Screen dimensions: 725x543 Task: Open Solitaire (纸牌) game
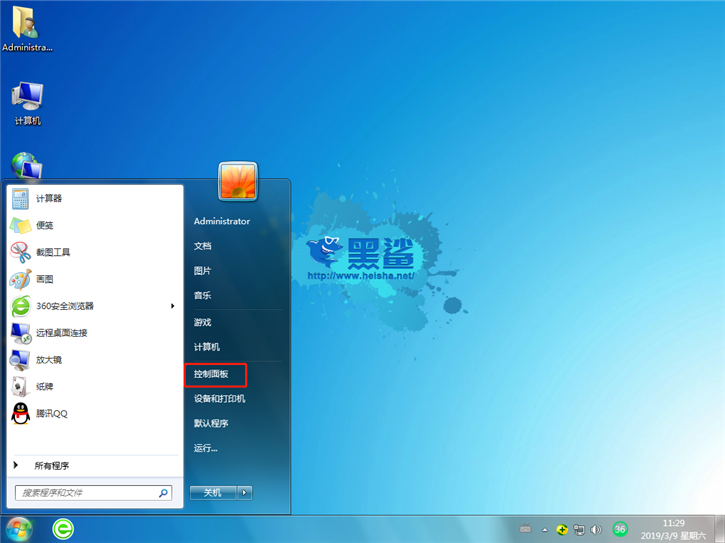(x=45, y=386)
